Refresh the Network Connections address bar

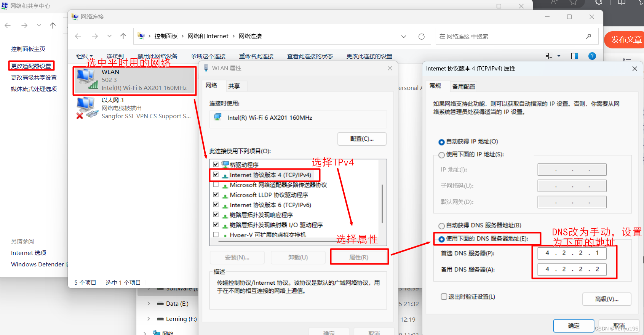[x=422, y=37]
